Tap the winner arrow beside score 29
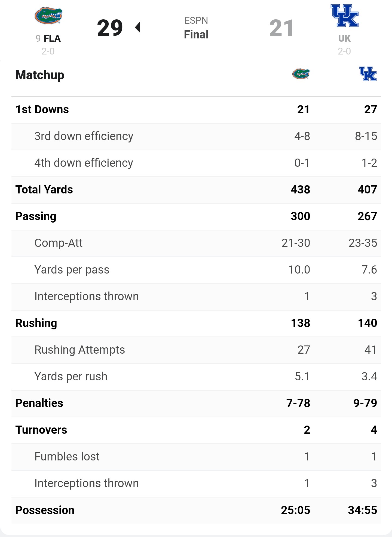 (x=138, y=28)
